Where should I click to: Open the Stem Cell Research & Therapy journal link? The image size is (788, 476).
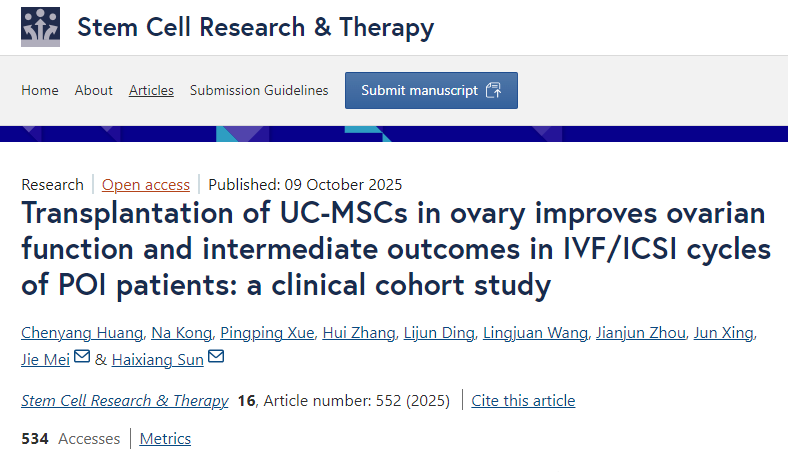click(125, 401)
